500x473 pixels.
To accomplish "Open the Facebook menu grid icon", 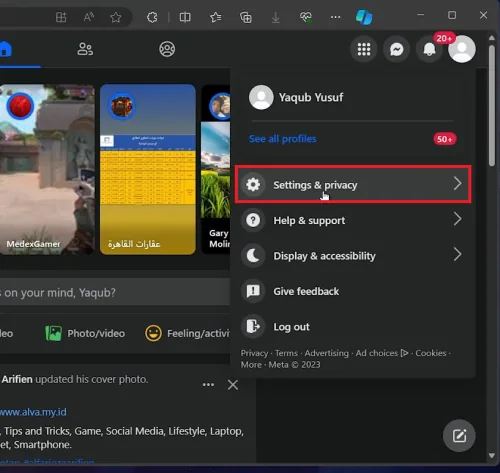I will pyautogui.click(x=364, y=50).
